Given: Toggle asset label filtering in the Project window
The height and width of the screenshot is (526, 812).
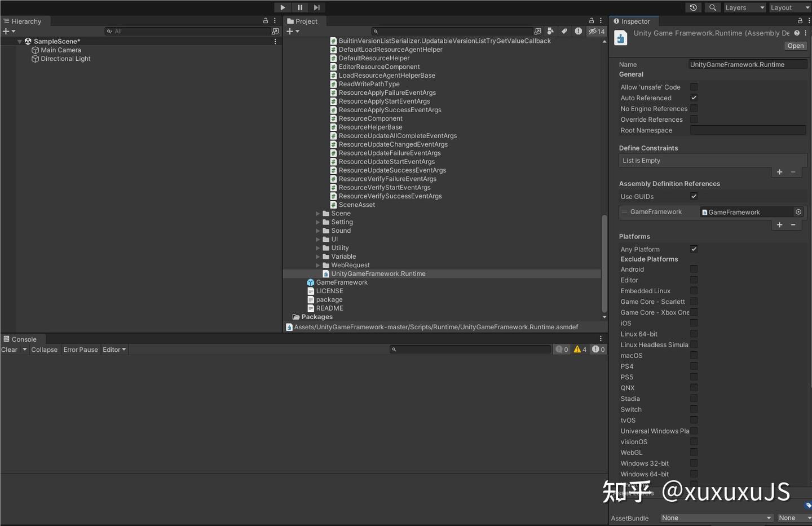Looking at the screenshot, I should click(x=564, y=31).
